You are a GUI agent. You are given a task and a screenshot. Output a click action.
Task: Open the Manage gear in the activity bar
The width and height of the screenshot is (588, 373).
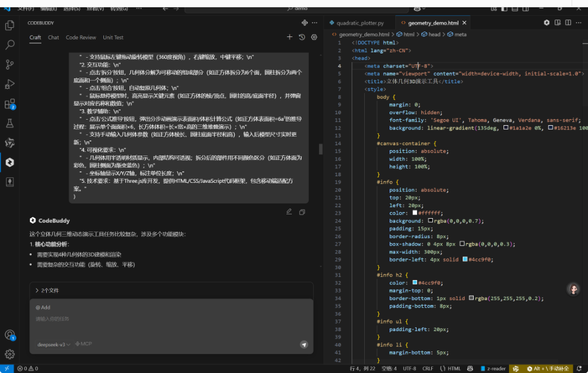coord(10,354)
